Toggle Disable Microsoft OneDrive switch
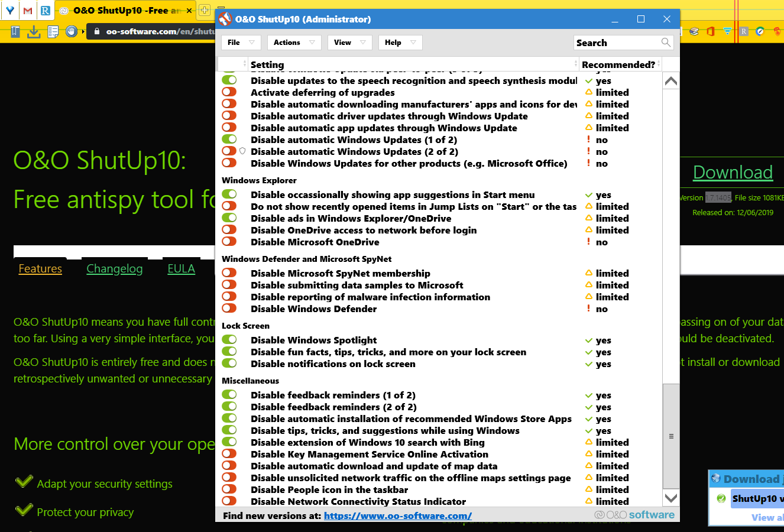 (x=229, y=241)
